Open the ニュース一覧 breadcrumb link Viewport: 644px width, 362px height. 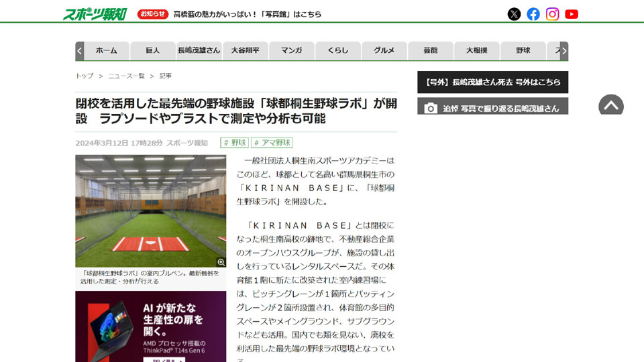[x=127, y=76]
